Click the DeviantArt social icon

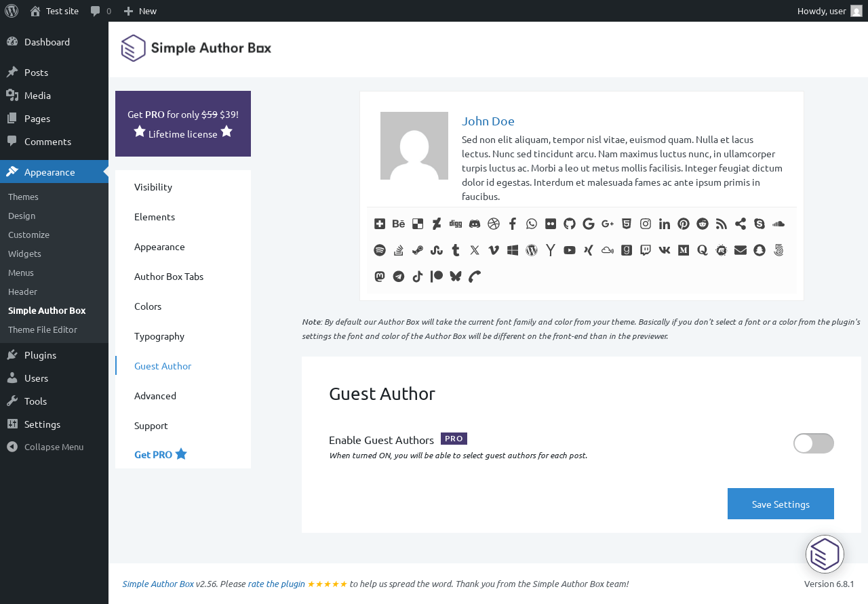coord(437,224)
